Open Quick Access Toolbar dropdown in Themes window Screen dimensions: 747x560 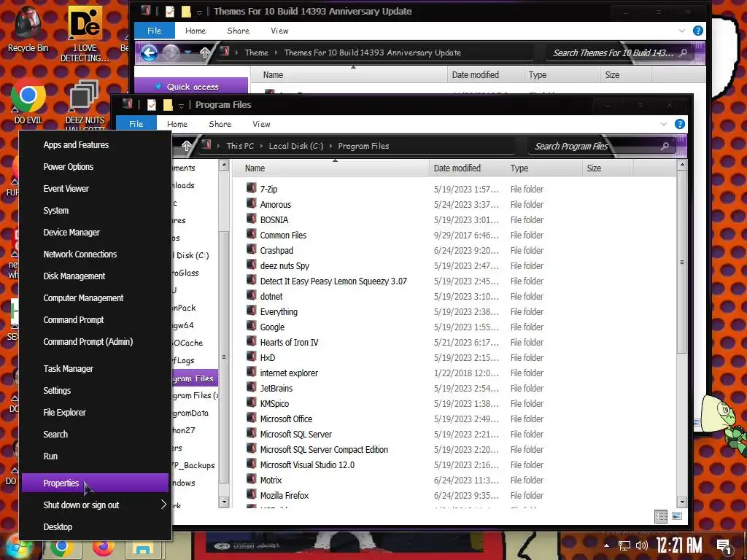click(199, 12)
